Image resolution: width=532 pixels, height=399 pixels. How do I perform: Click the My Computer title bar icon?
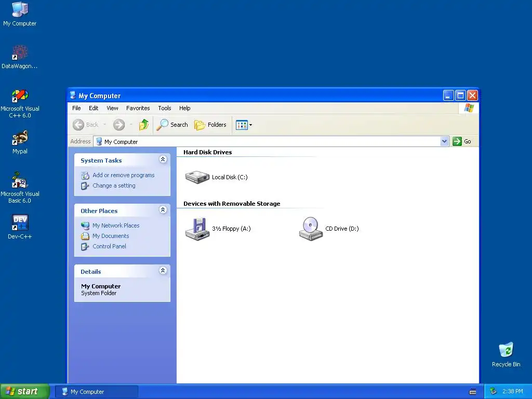click(73, 96)
